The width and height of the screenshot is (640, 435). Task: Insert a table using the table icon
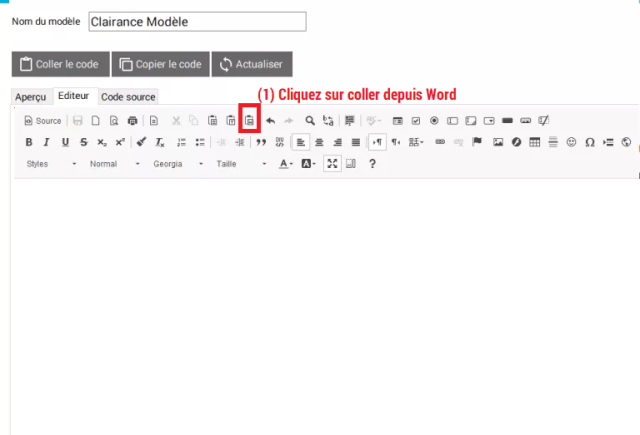point(535,142)
